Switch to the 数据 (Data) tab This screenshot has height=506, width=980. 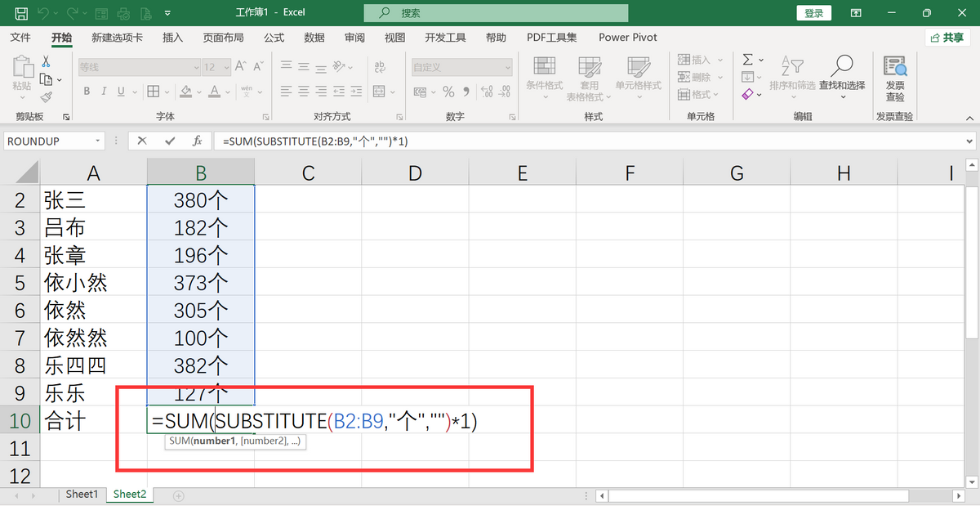314,38
